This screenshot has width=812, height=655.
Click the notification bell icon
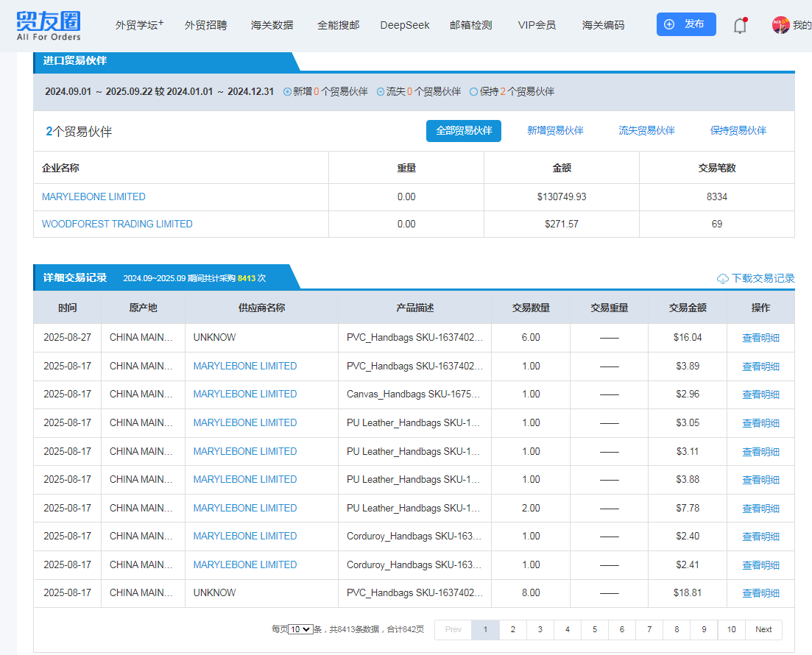tap(740, 26)
